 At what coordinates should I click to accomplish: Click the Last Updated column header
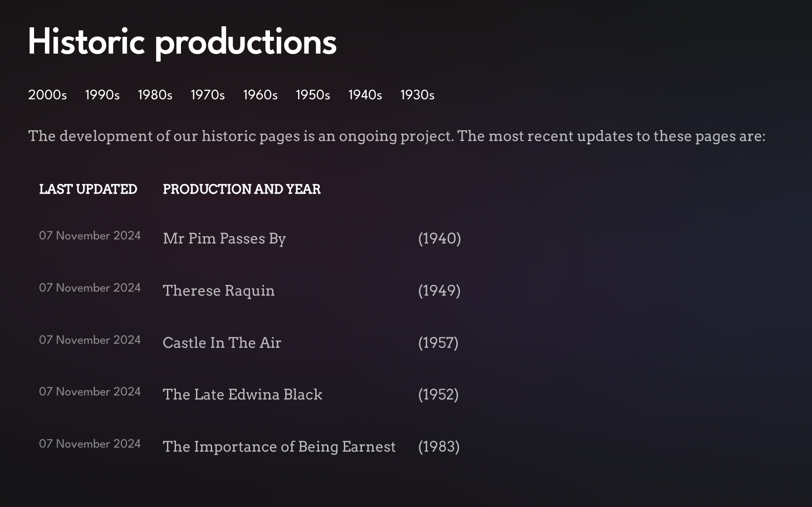[x=88, y=189]
